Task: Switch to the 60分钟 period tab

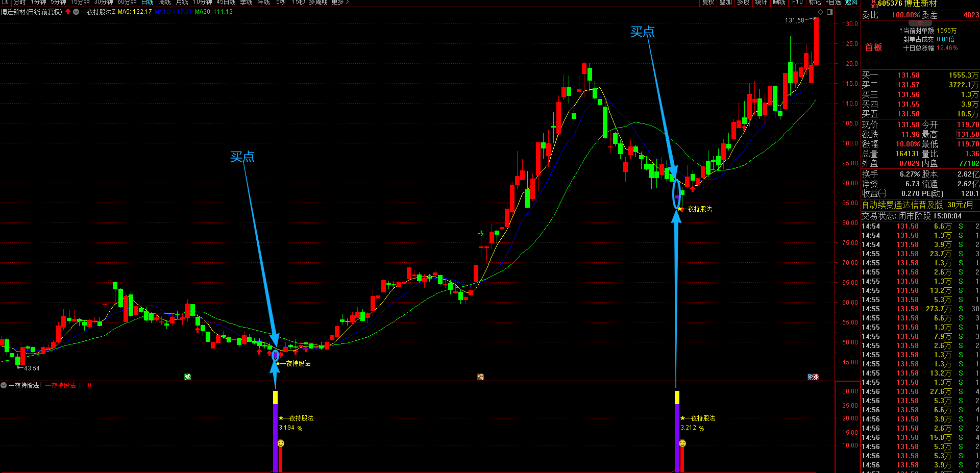Action: [x=127, y=2]
